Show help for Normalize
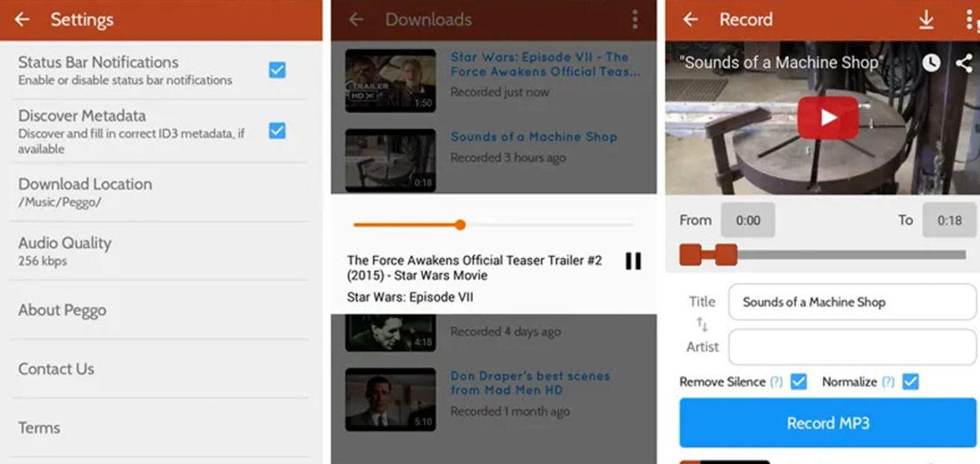This screenshot has height=464, width=980. tap(888, 381)
